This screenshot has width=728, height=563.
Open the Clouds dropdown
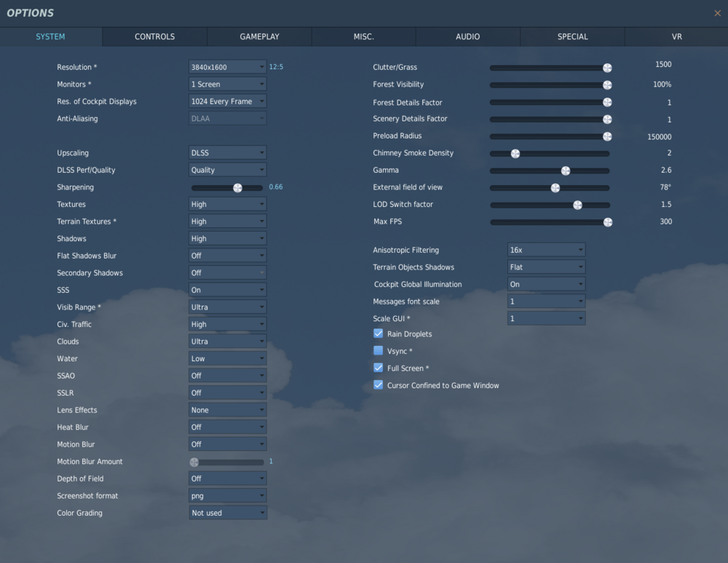(227, 342)
